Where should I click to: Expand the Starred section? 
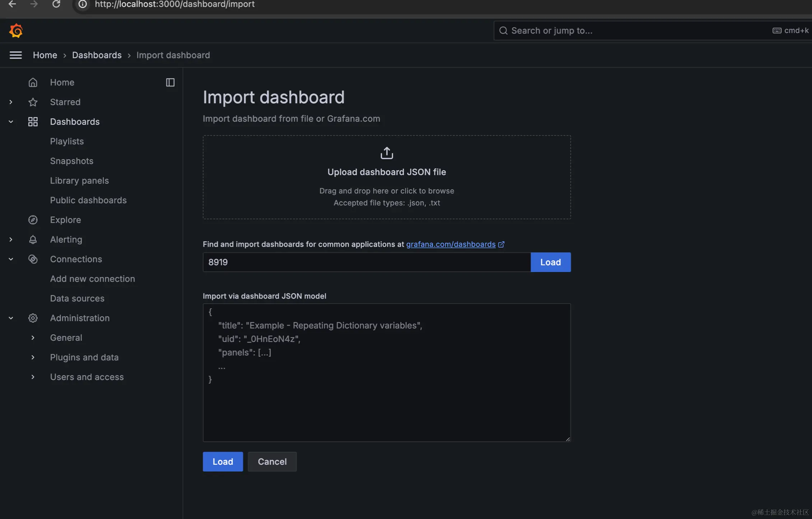tap(11, 102)
